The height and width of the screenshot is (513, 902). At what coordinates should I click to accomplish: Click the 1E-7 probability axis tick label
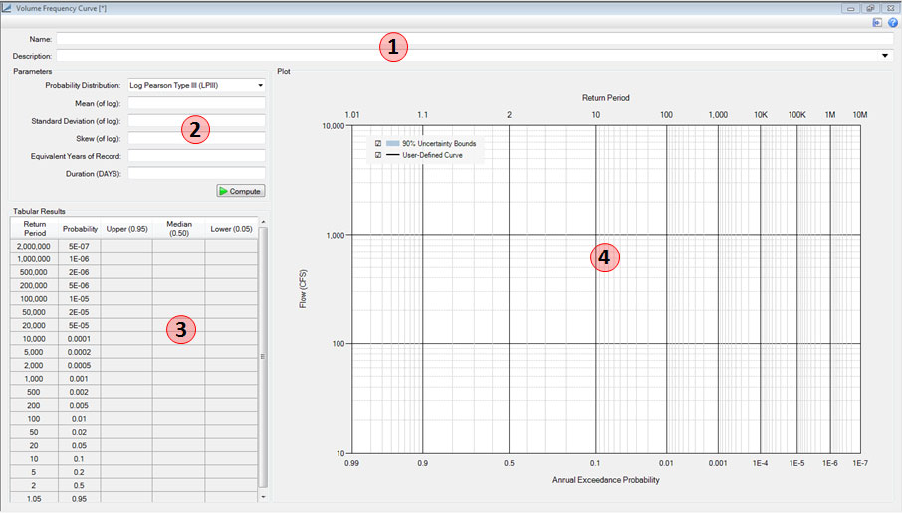(860, 463)
